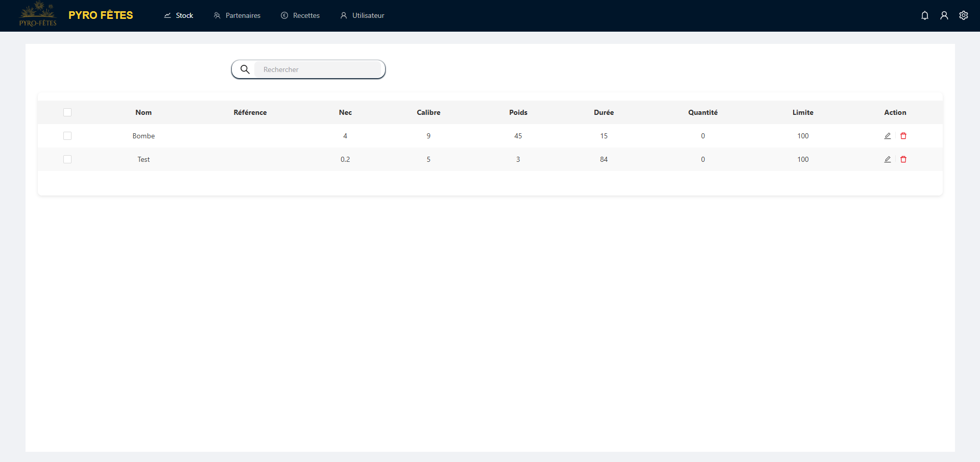This screenshot has width=980, height=462.
Task: Open the Recettes menu item
Action: click(300, 15)
